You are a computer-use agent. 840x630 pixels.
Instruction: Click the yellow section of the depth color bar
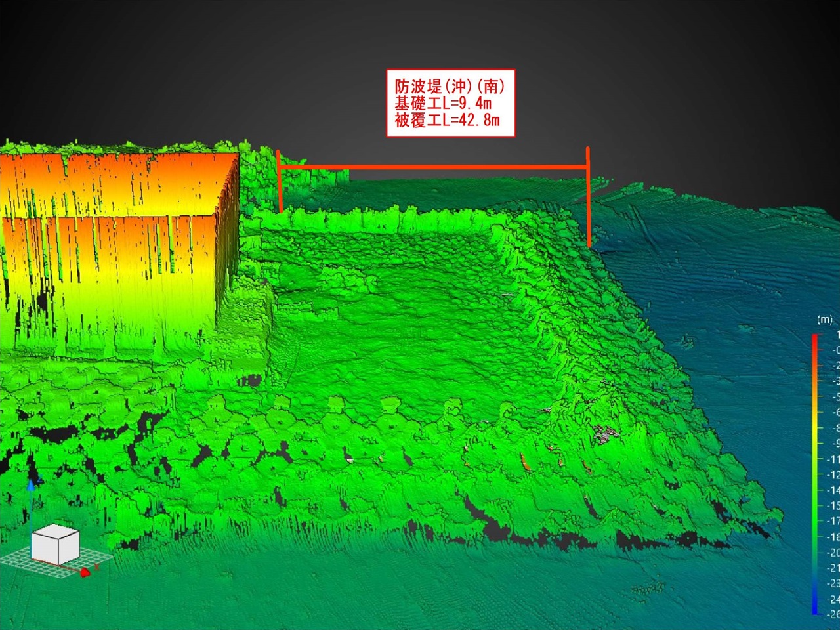815,430
